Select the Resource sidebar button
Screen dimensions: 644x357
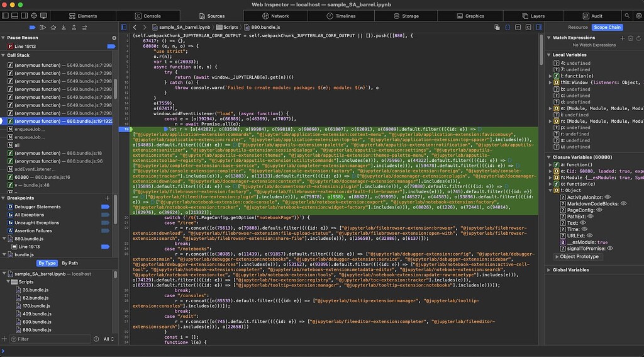tap(577, 27)
